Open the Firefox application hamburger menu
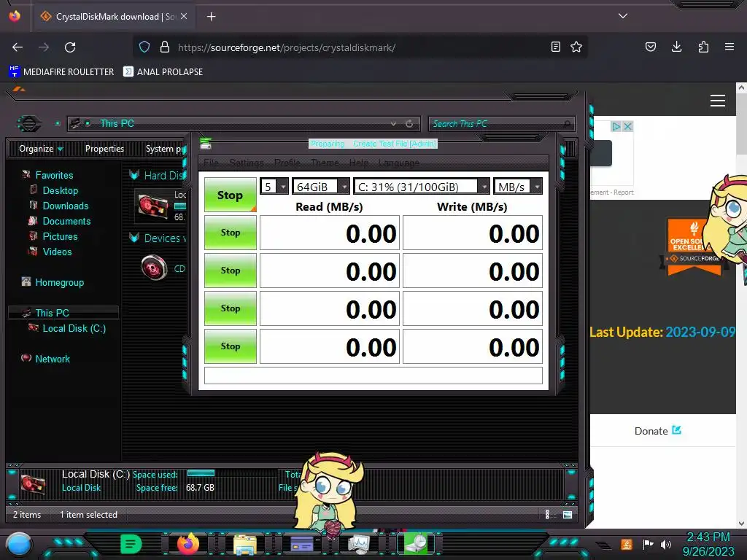747x560 pixels. coord(729,47)
